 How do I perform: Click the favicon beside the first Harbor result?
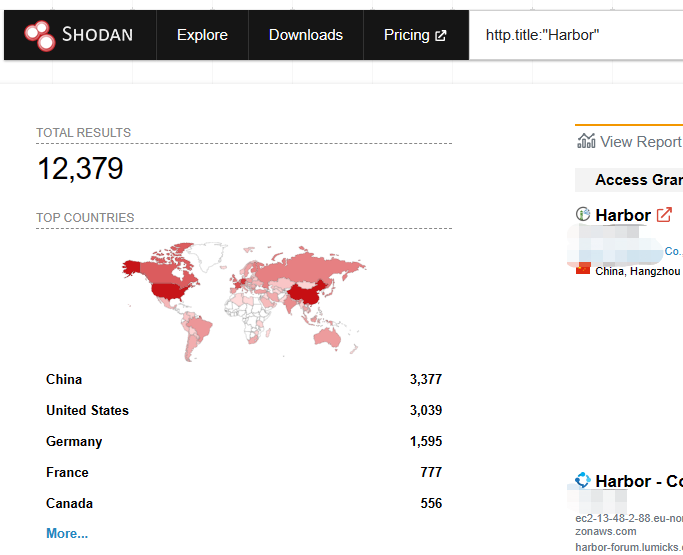pos(583,214)
